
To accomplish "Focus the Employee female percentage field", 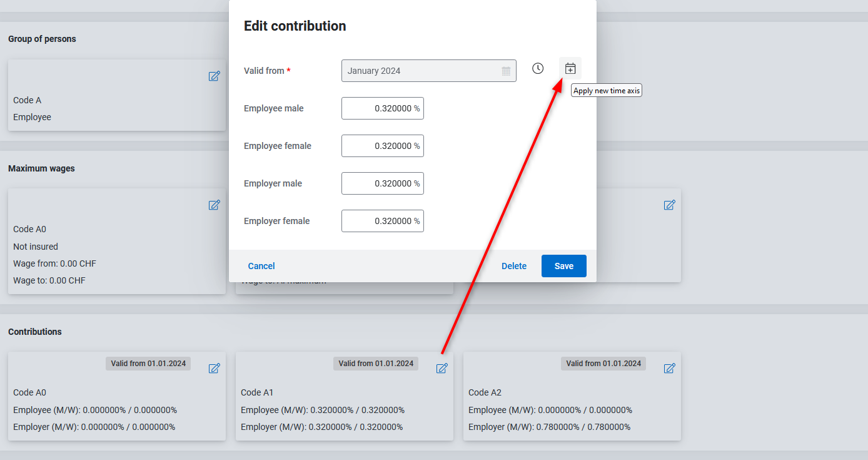I will (x=382, y=146).
